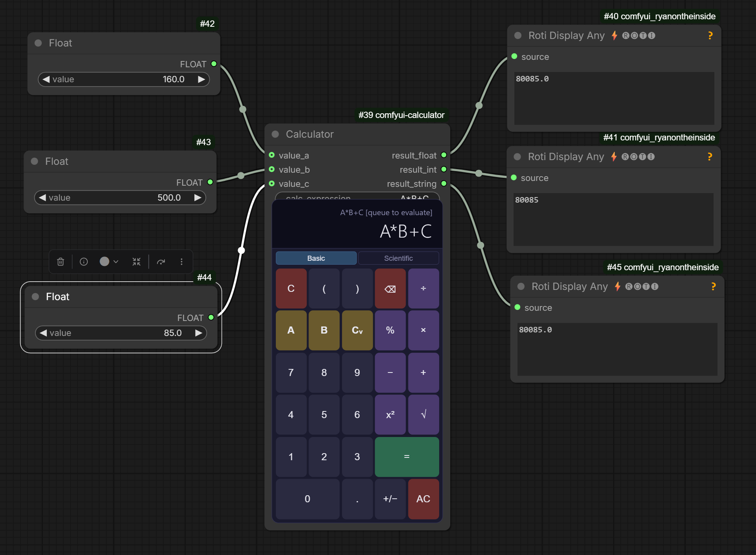Viewport: 756px width, 555px height.
Task: Open the Cv variable dropdown key
Action: point(357,330)
